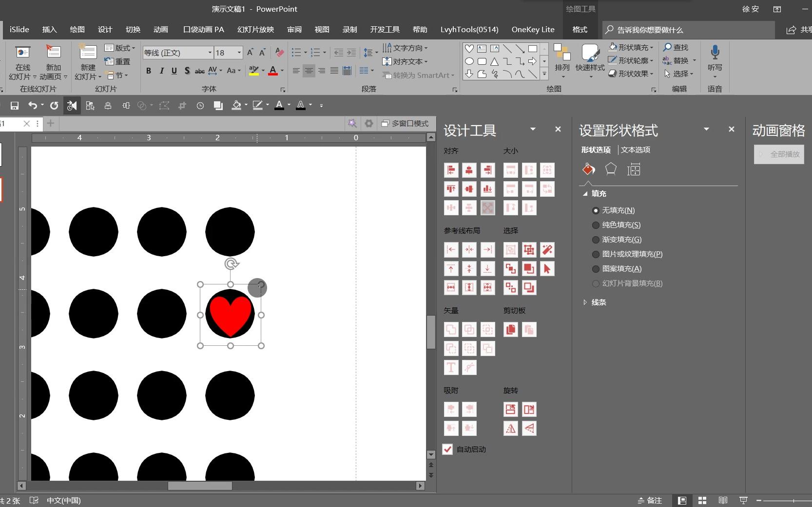Click the Dictate microphone icon
This screenshot has height=507, width=812.
click(x=715, y=53)
